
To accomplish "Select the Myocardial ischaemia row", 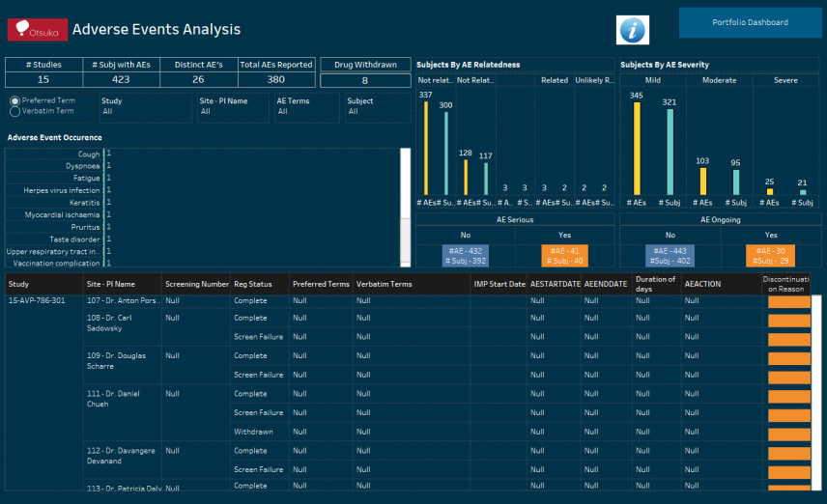I will click(62, 214).
